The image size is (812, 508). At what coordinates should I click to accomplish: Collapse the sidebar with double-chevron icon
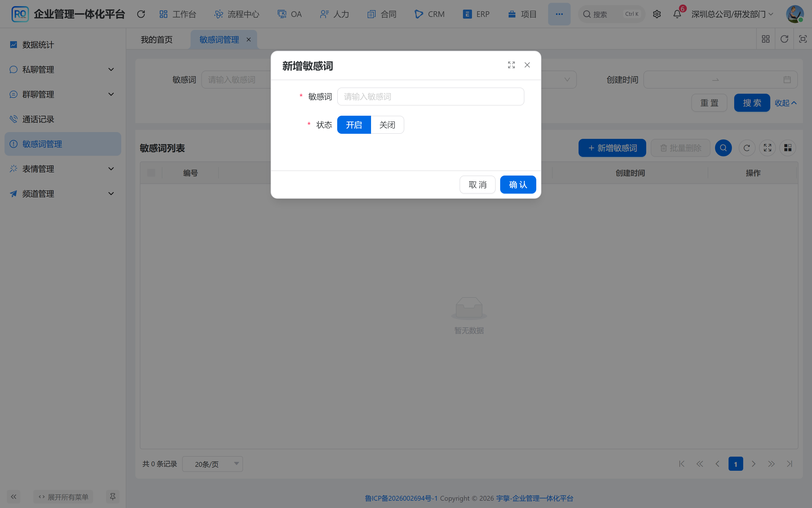(14, 497)
